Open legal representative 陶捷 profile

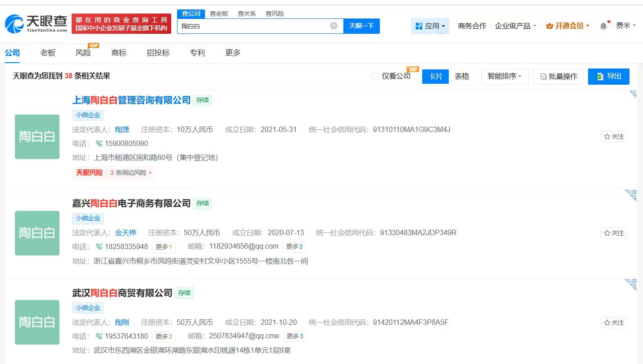(x=122, y=130)
